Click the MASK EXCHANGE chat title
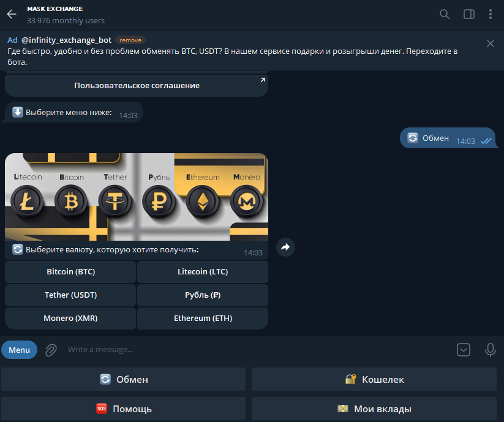Screen dimensions: 504x422 [x=55, y=9]
